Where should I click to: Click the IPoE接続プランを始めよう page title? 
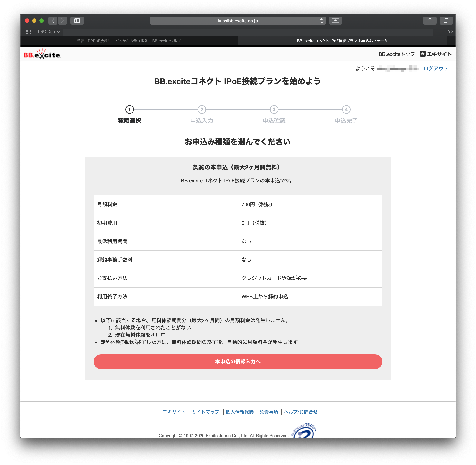tap(237, 81)
